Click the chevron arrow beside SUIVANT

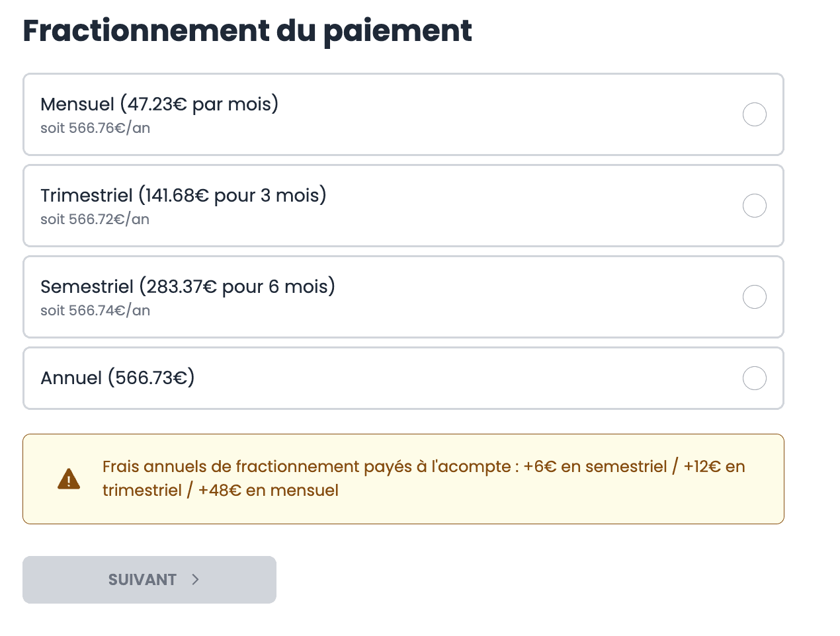[x=195, y=580]
